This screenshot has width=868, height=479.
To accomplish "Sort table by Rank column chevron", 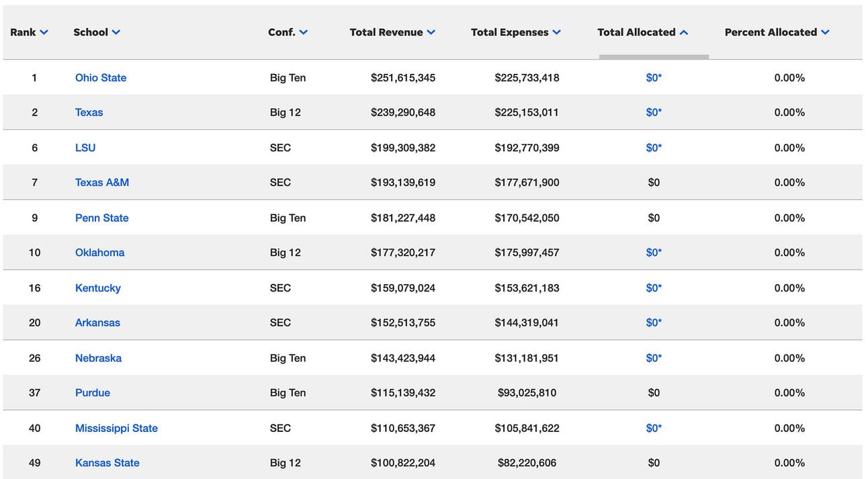I will pos(44,32).
